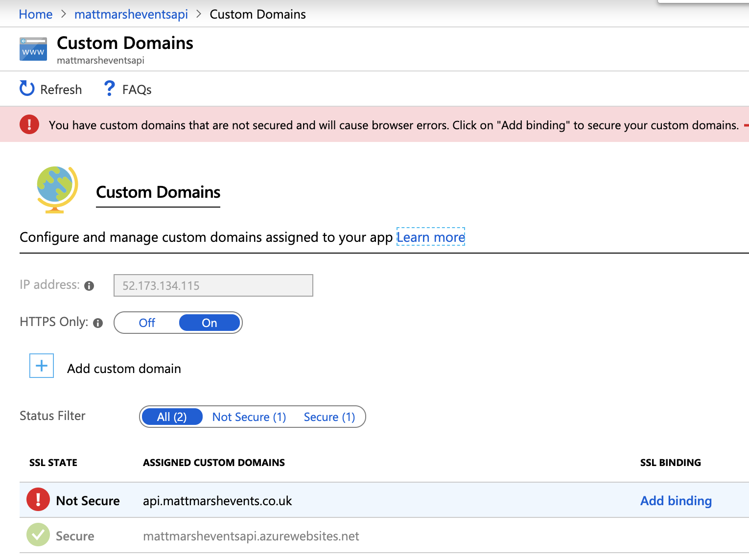Click Add binding for api.mattmarshevents.co.uk
The height and width of the screenshot is (560, 749).
676,501
